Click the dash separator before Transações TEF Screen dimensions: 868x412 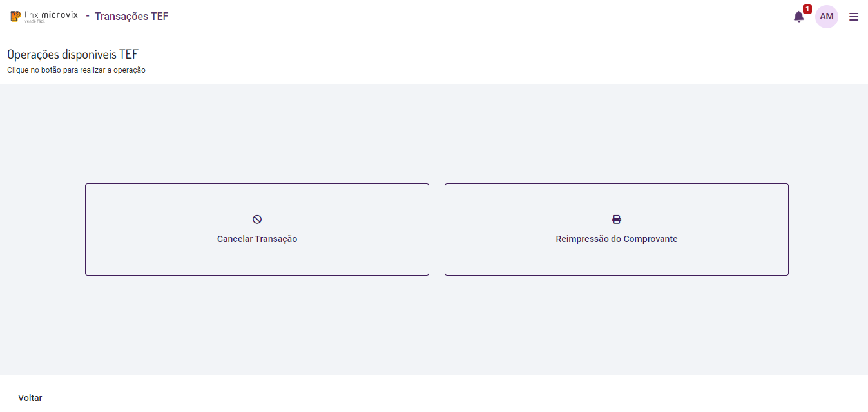(88, 15)
